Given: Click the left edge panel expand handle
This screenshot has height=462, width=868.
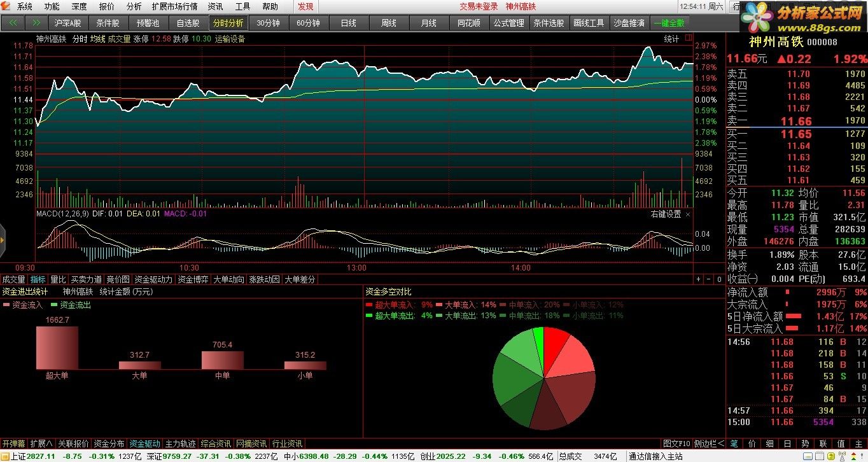Looking at the screenshot, I should point(3,239).
